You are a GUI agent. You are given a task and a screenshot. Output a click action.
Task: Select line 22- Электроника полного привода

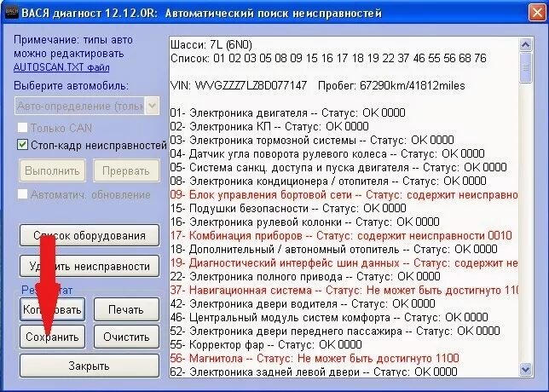305,276
